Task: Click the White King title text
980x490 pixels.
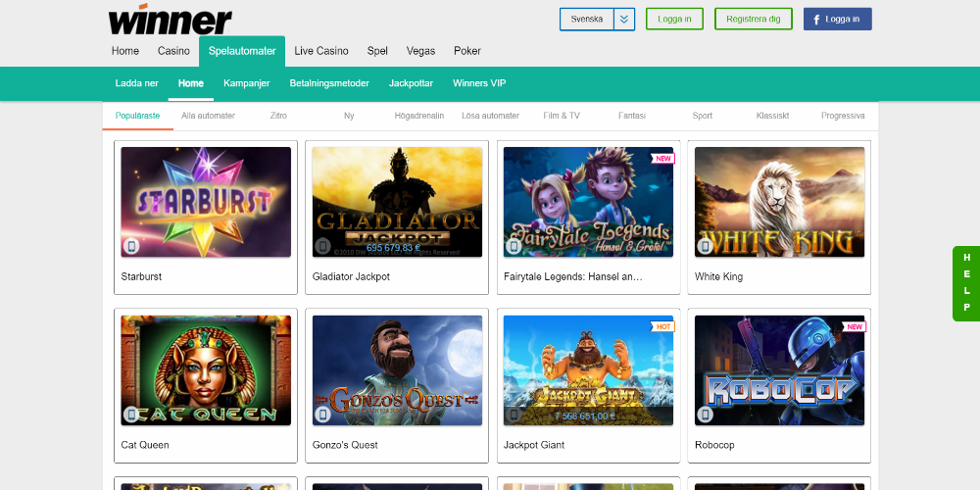Action: (718, 276)
